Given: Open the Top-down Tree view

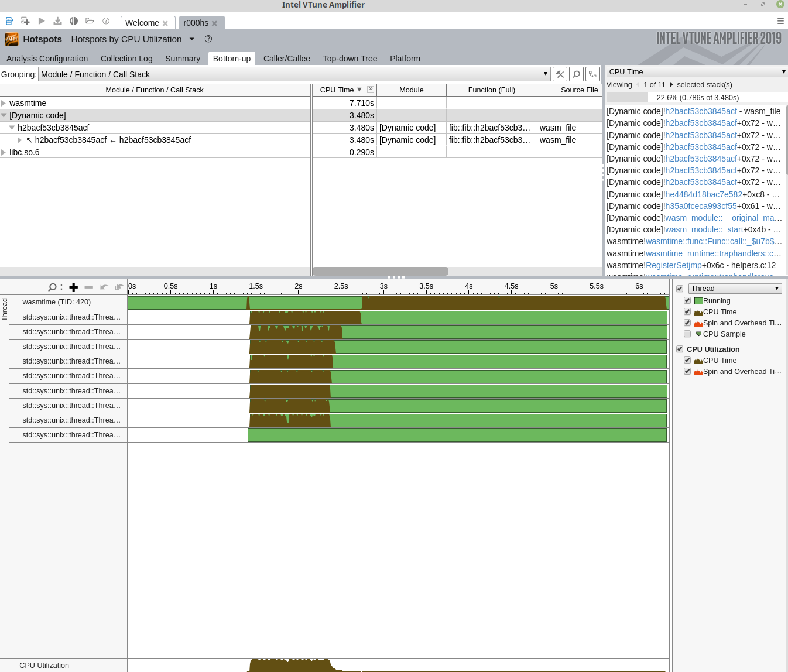Looking at the screenshot, I should pos(350,59).
